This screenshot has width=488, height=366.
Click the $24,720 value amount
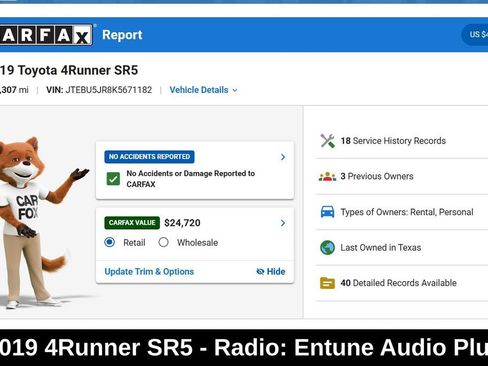click(x=182, y=223)
